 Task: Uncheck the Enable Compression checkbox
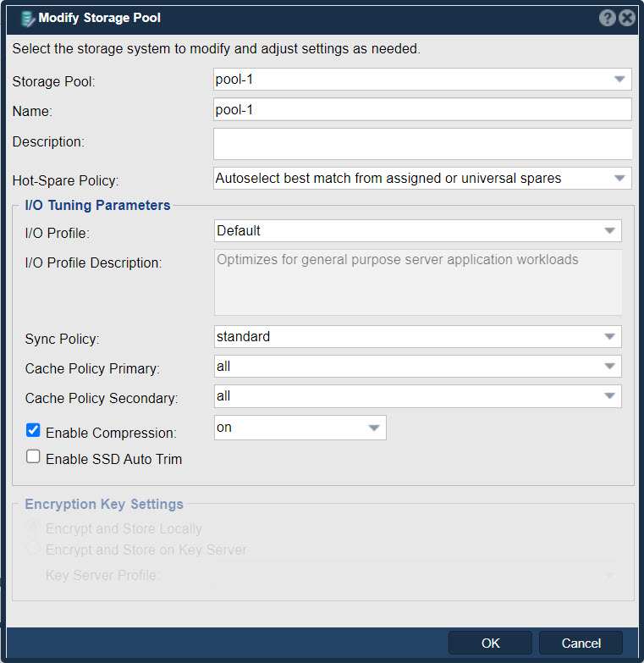tap(33, 430)
